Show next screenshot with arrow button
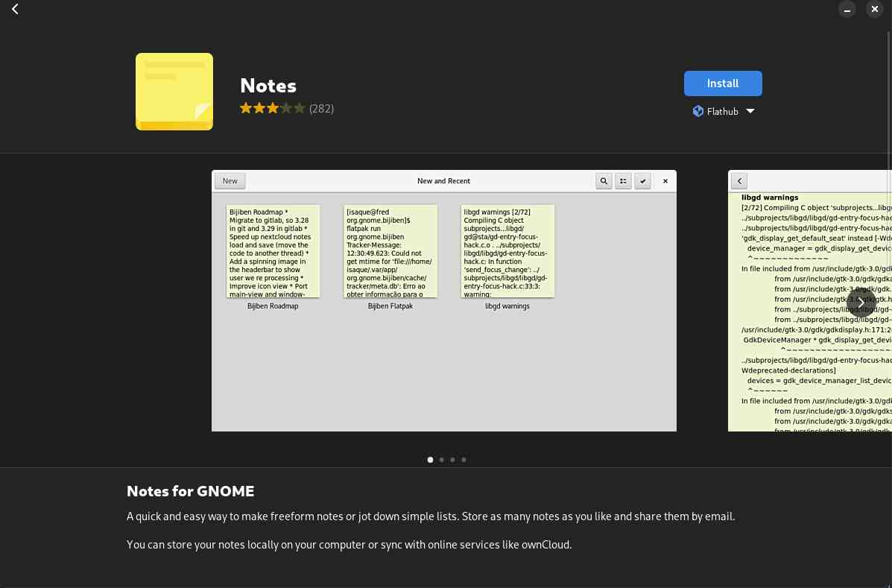892x588 pixels. point(861,302)
